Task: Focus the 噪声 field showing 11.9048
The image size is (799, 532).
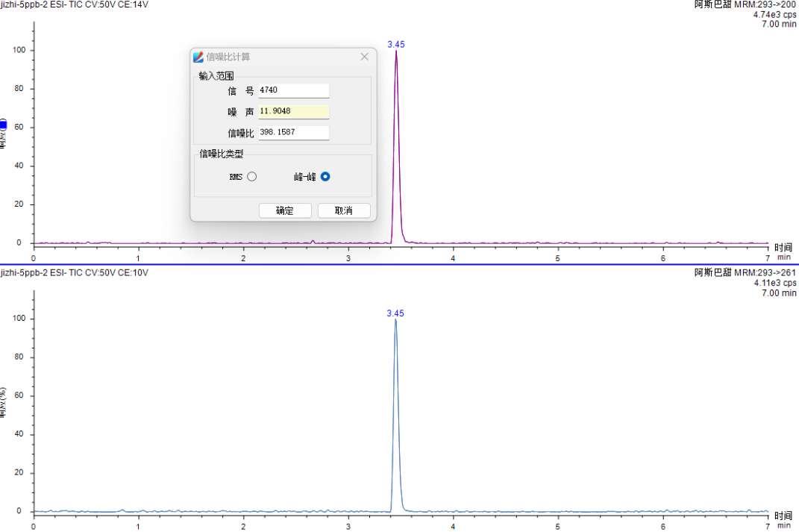Action: [x=293, y=111]
